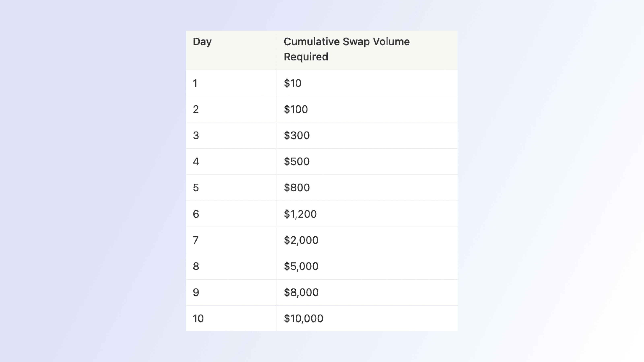This screenshot has height=362, width=644.
Task: Select the Day 1 cell
Action: click(231, 83)
